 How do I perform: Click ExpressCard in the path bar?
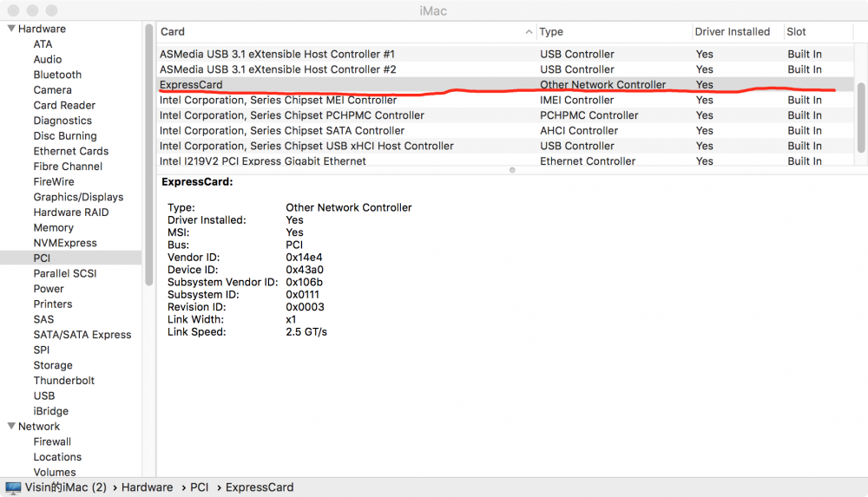coord(260,487)
